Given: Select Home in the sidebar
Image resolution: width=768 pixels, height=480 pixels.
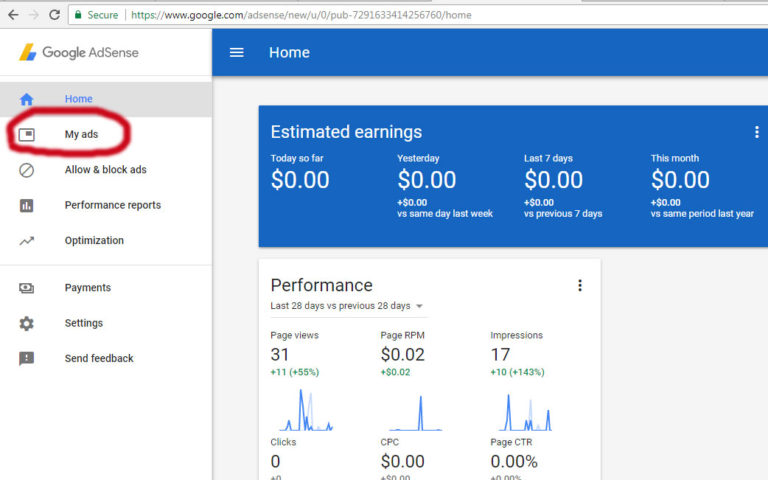Looking at the screenshot, I should point(106,99).
